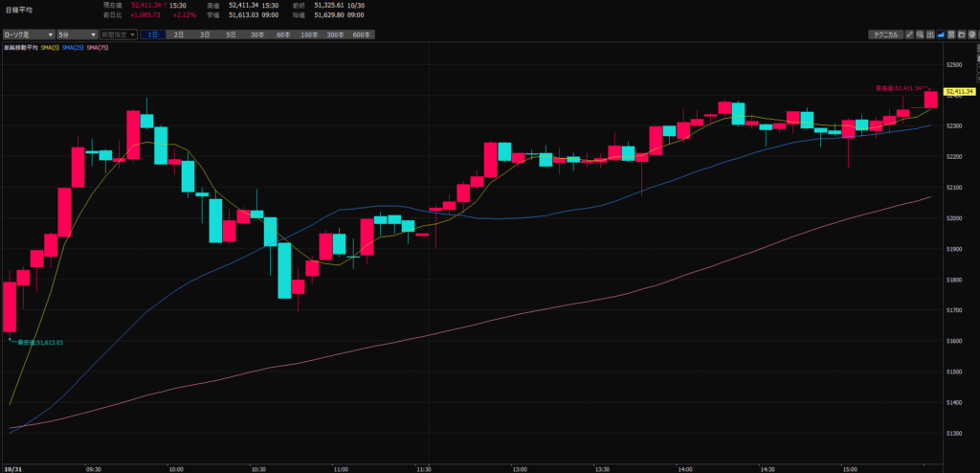
Task: Open the テクニカル indicators button
Action: (884, 34)
